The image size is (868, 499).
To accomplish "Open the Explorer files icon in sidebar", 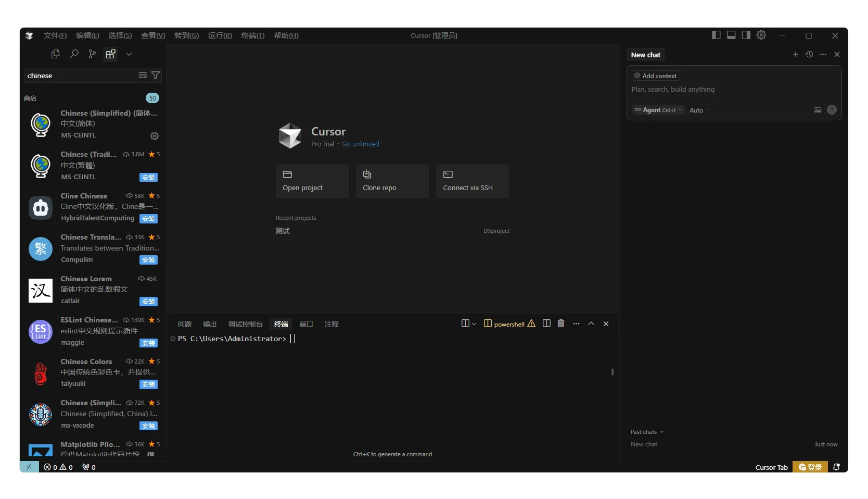I will (55, 54).
